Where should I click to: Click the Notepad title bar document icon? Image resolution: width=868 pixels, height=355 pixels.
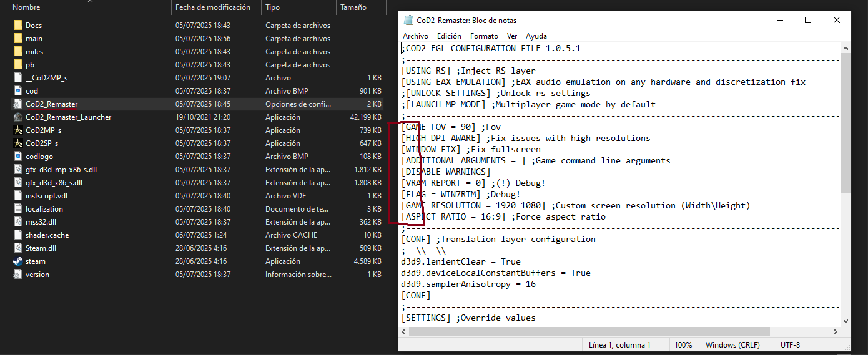pyautogui.click(x=408, y=20)
